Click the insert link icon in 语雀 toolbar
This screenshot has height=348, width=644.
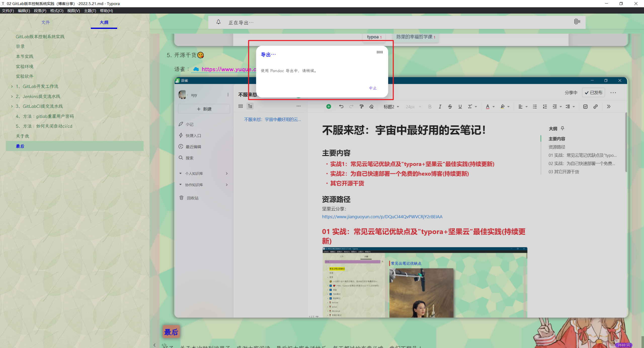coord(595,107)
